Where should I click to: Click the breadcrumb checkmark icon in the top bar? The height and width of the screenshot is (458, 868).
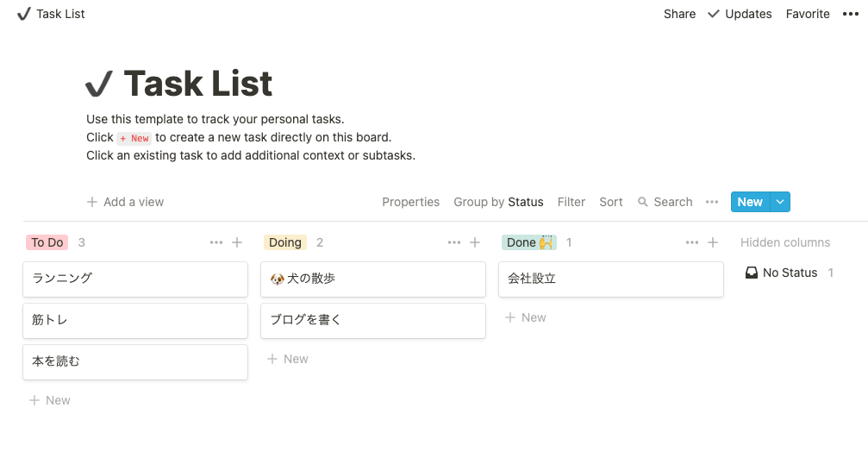(x=24, y=14)
